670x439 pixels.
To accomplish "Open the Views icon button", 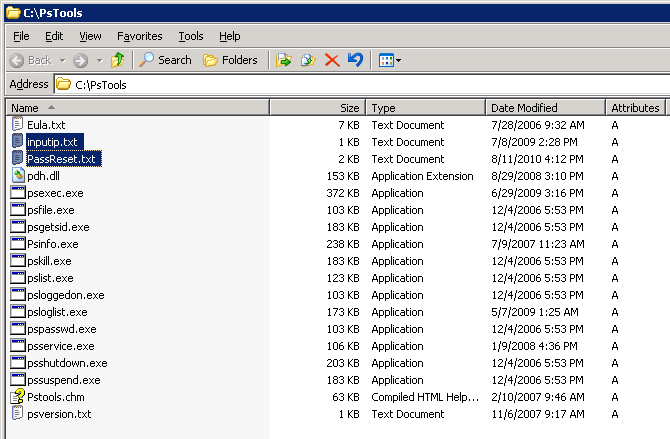I will click(386, 60).
